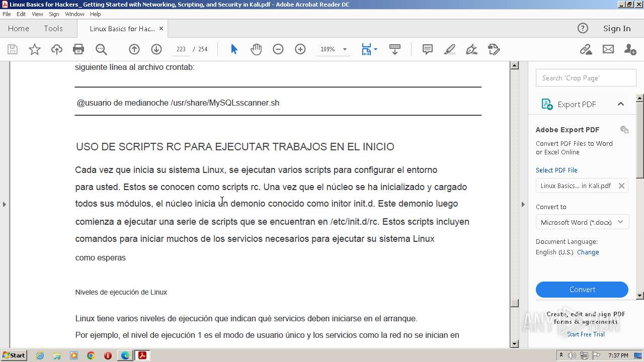The image size is (644, 362).
Task: Open the Window menu
Action: tap(74, 14)
